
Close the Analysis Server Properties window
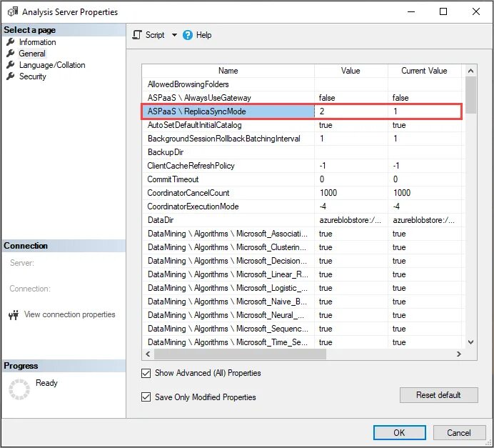pos(476,11)
